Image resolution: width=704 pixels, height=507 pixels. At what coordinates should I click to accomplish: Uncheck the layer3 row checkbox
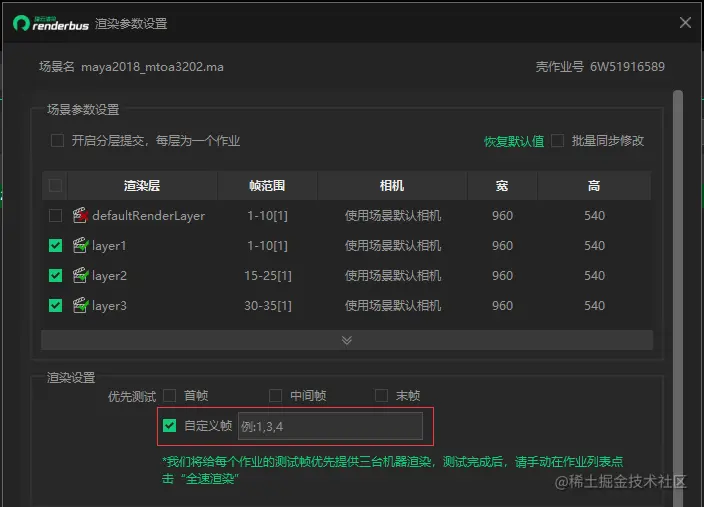[x=55, y=306]
